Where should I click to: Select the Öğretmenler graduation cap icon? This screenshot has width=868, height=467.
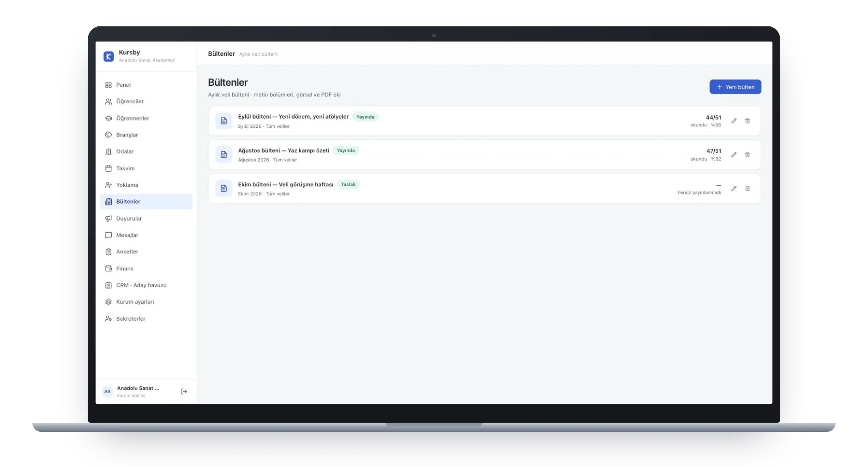click(108, 119)
